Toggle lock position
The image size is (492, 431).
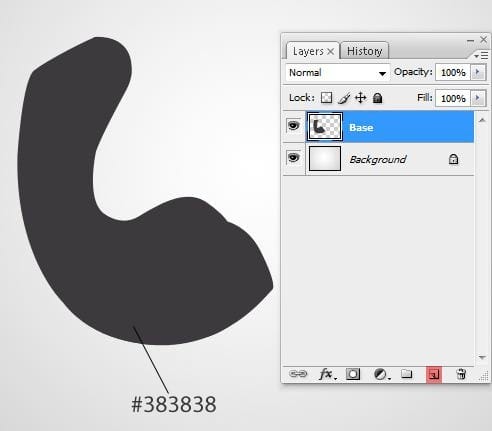361,98
